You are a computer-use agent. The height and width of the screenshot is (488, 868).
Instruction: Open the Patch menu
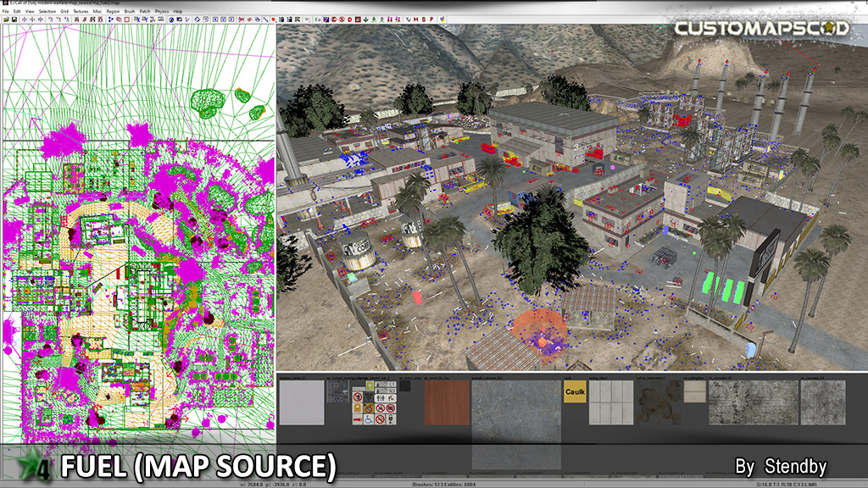pos(145,11)
